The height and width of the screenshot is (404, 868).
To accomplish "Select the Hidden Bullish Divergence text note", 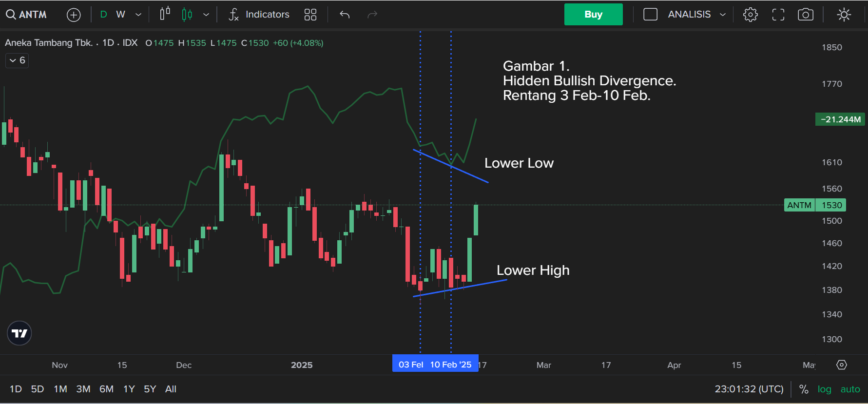I will [x=589, y=80].
